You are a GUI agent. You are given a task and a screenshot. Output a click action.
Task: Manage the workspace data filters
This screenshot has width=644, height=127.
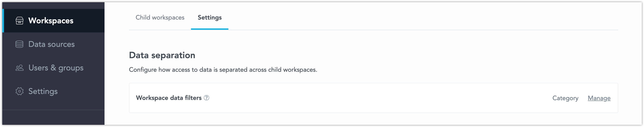click(x=599, y=98)
